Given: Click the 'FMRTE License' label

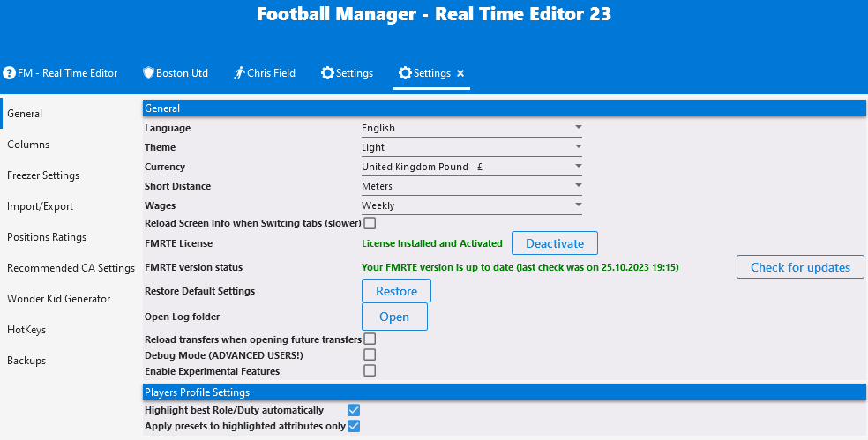Looking at the screenshot, I should click(x=178, y=243).
